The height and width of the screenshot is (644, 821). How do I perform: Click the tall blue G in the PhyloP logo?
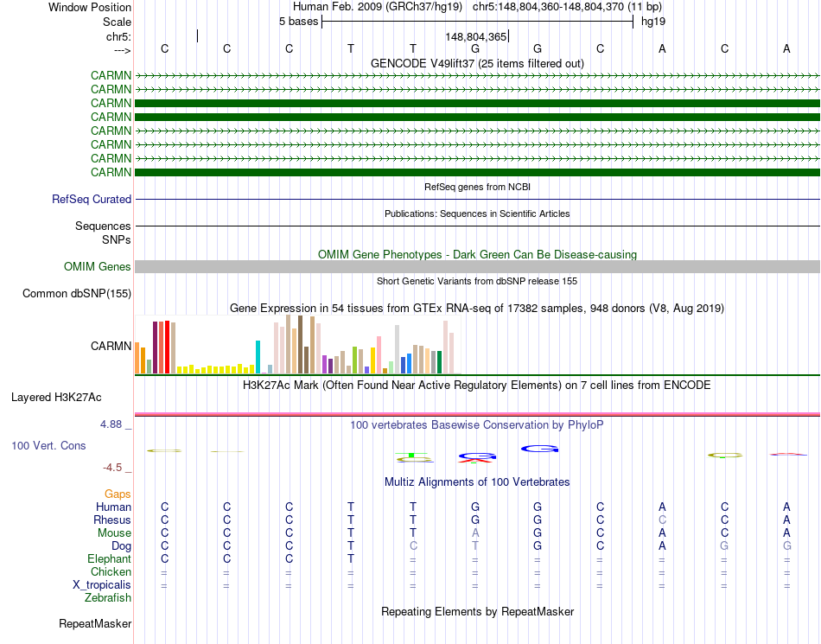point(540,449)
